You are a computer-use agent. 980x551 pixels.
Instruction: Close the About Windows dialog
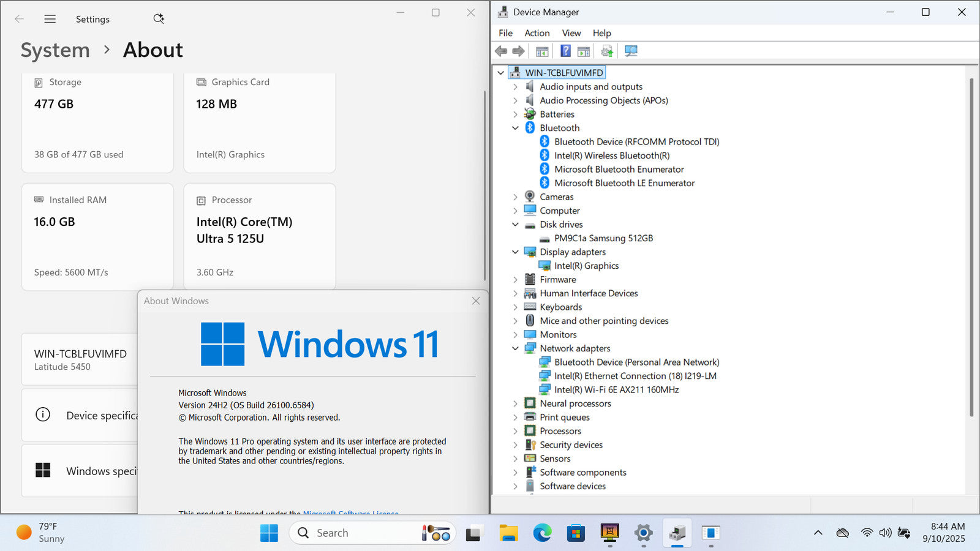click(x=476, y=301)
